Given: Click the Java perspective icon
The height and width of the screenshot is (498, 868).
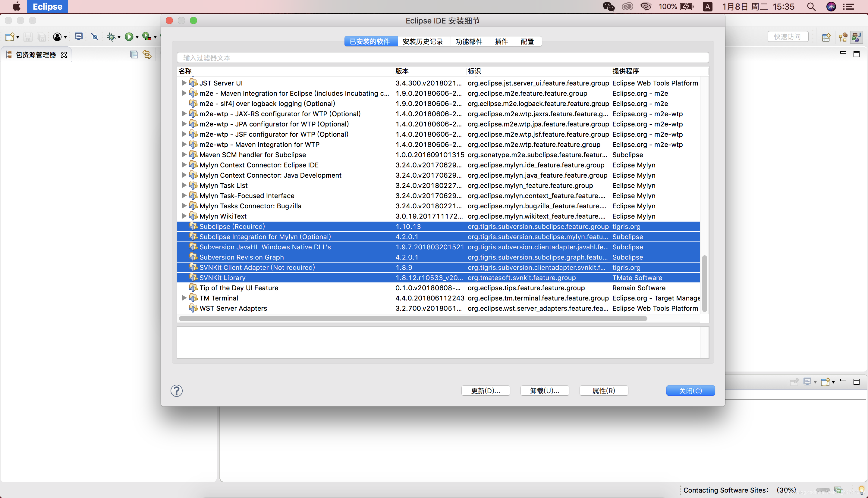Looking at the screenshot, I should [x=857, y=37].
